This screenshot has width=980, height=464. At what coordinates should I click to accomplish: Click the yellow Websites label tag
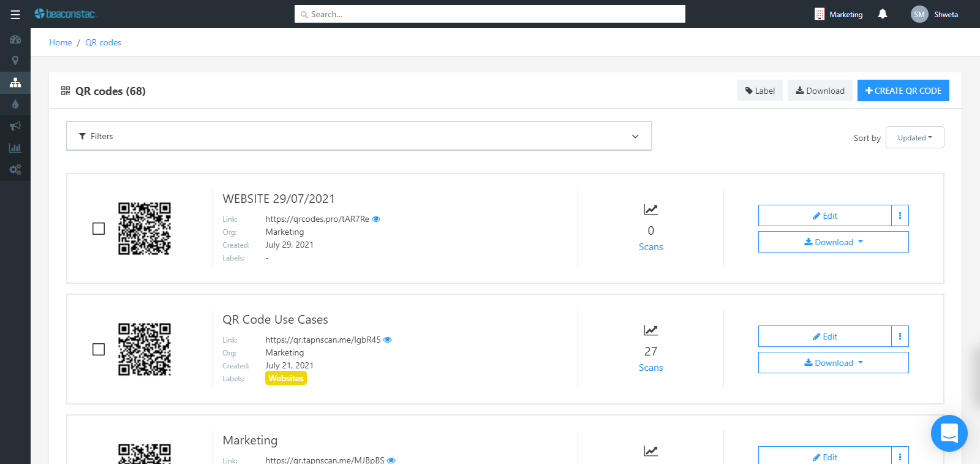[x=286, y=378]
